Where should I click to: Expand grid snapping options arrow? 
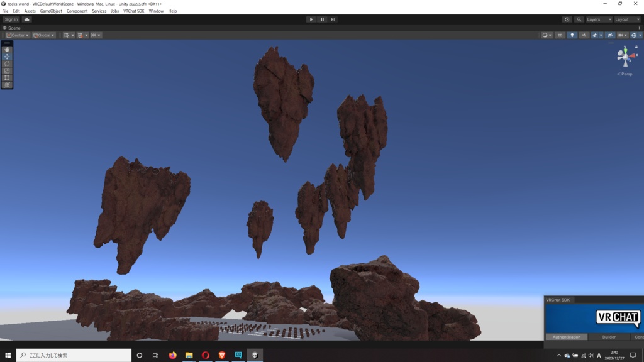click(87, 35)
